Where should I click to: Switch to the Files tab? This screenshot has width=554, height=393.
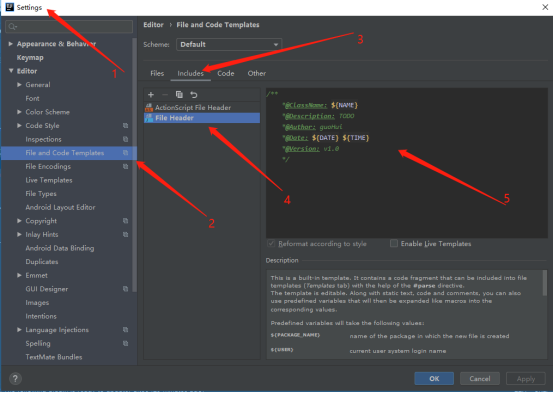click(157, 74)
